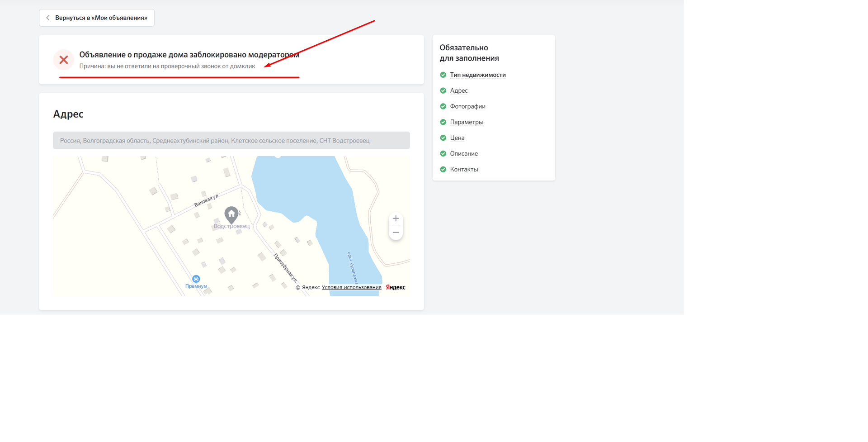
Task: Click the «Обязательно для заполнения» heading
Action: [469, 53]
